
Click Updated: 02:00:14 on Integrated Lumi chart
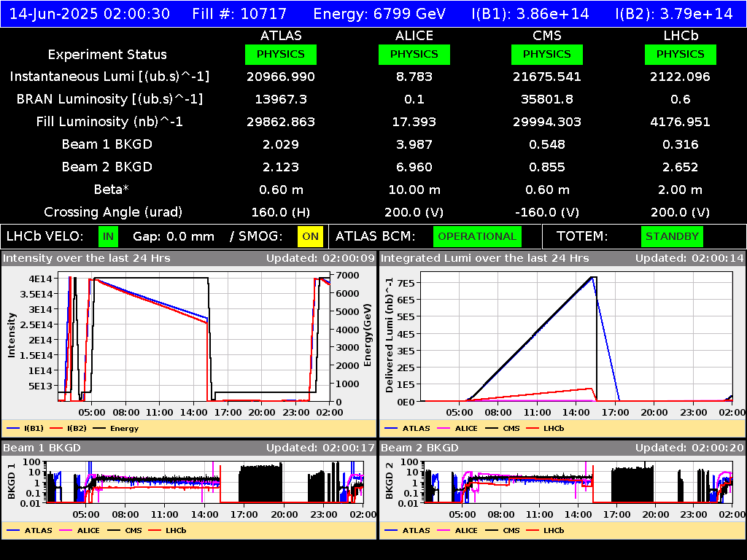689,258
